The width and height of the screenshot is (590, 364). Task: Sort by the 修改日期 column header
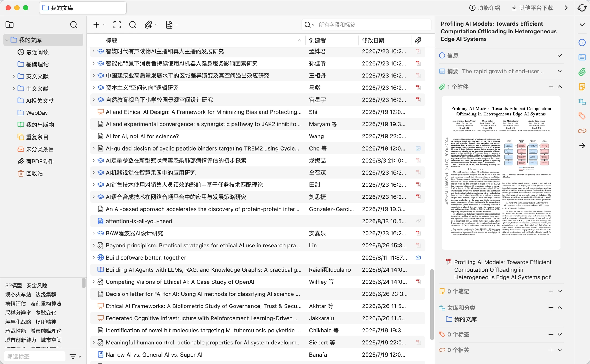pos(384,40)
